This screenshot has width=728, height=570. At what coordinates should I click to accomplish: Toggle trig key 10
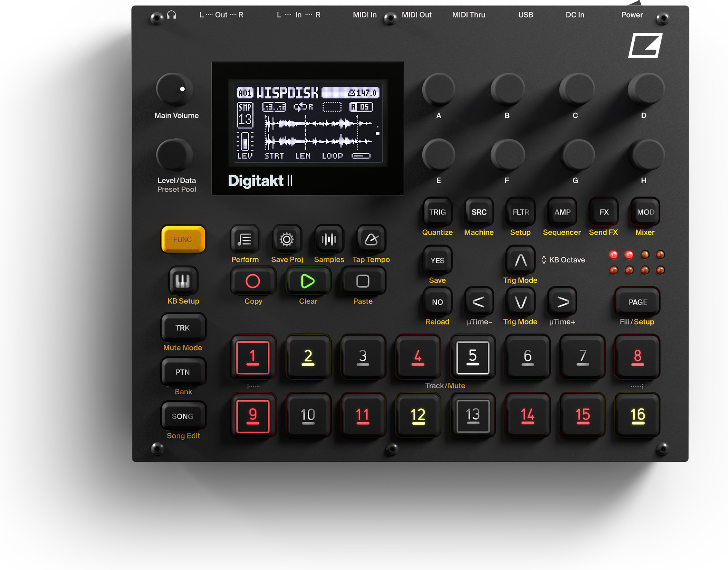tap(308, 416)
